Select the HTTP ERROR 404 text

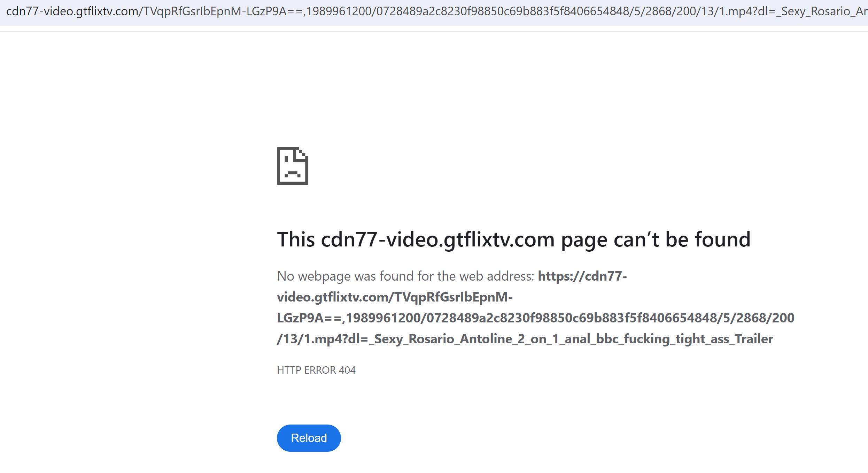[x=316, y=370]
